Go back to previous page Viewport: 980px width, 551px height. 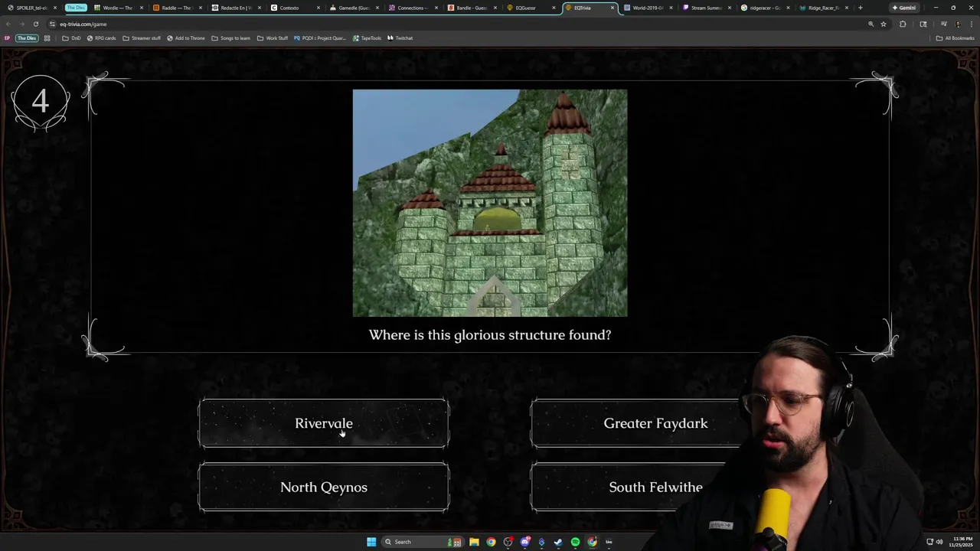tap(8, 24)
